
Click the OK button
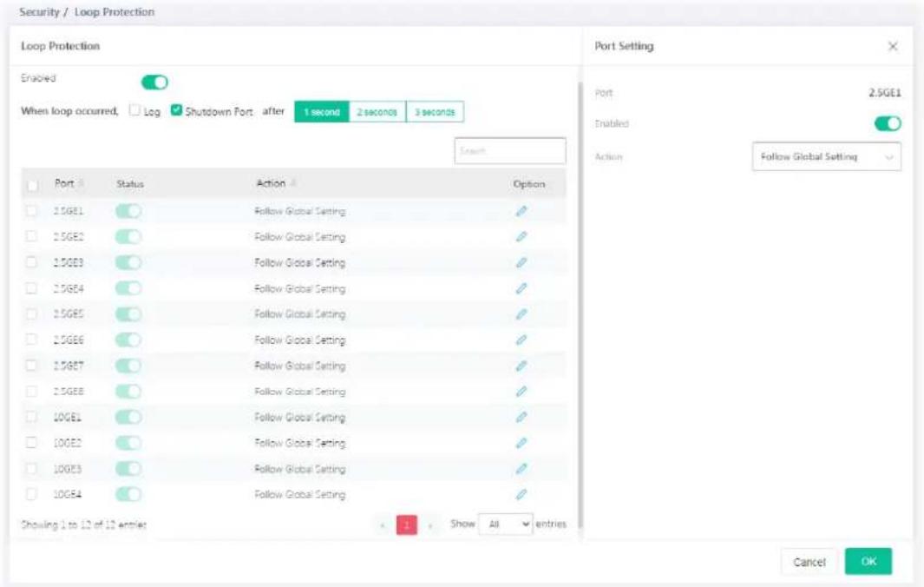click(868, 562)
